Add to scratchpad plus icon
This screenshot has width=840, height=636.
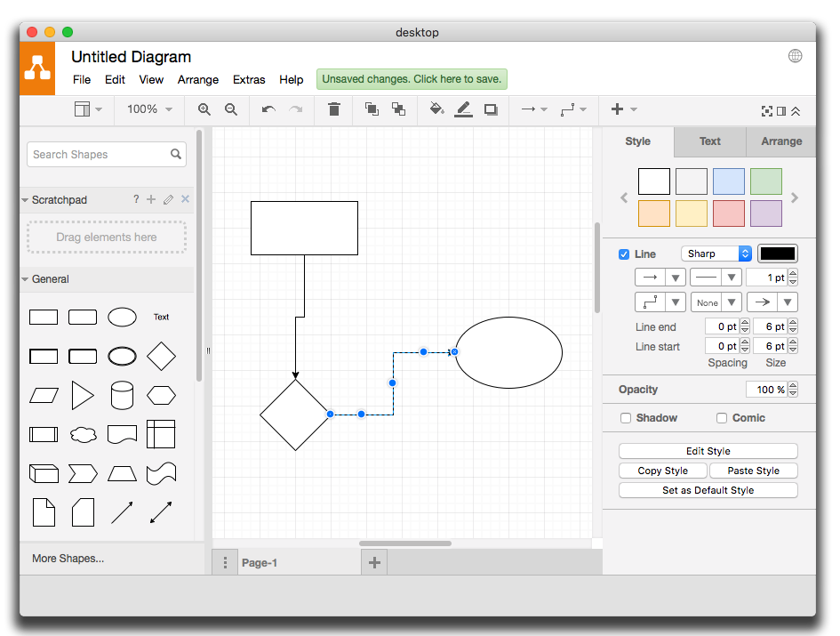152,199
